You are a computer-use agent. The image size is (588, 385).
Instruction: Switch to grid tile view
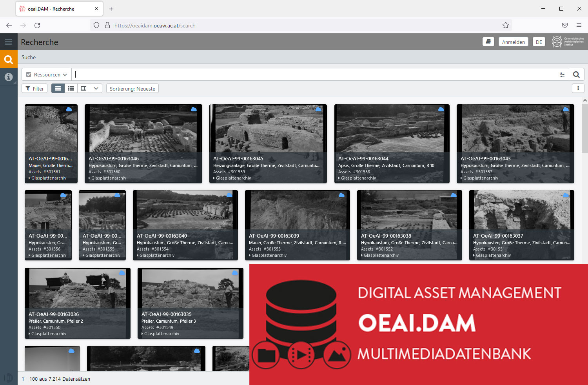tap(58, 89)
